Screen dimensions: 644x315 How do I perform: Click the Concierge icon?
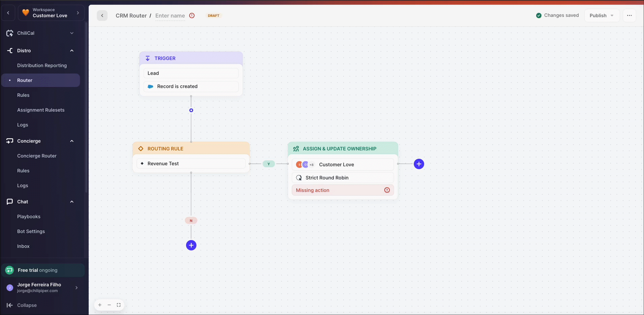[x=10, y=141]
